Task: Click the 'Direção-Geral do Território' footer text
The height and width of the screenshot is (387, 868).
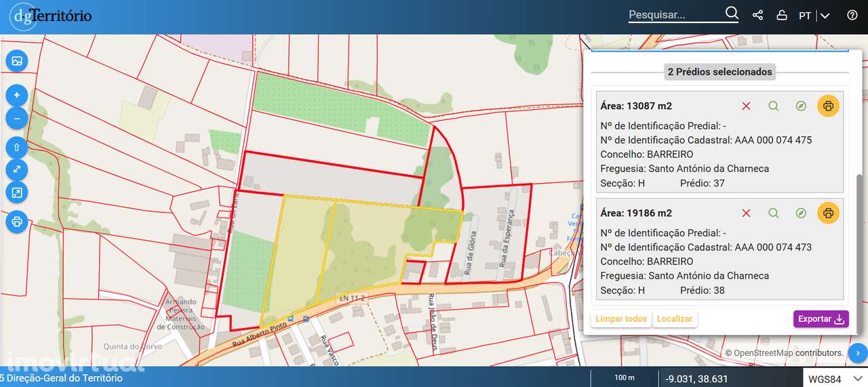Action: click(65, 378)
